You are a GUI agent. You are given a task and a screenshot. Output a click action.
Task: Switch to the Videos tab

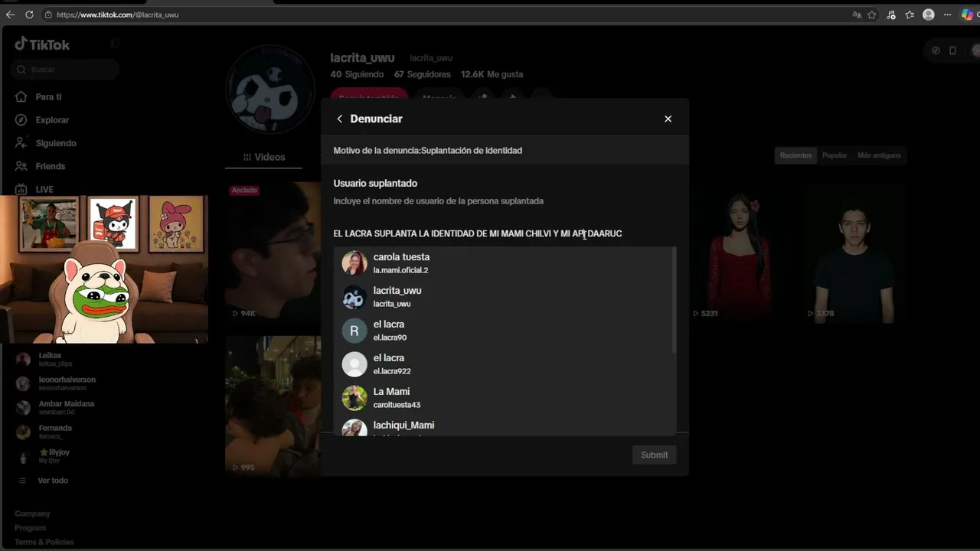pos(264,157)
